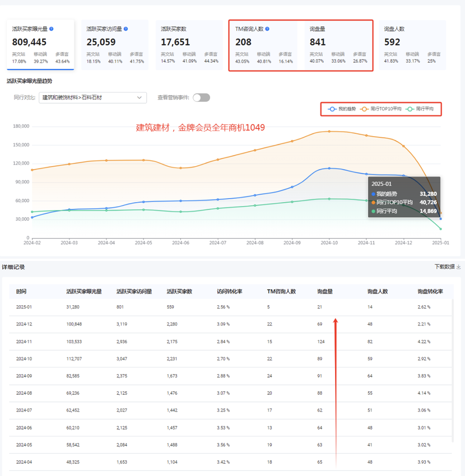This screenshot has height=476, width=465.
Task: Click buyers value 1,476 in 2024-08 row
Action: 172,393
